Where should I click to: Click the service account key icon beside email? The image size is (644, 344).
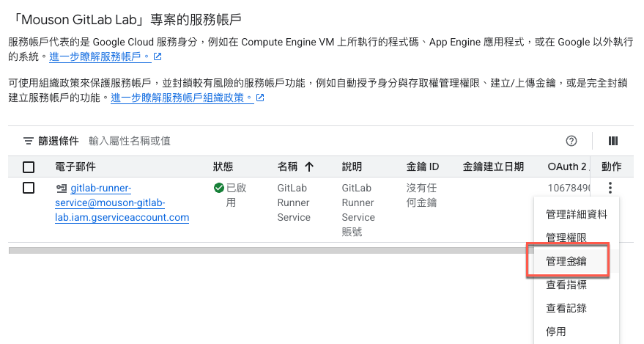click(x=62, y=189)
